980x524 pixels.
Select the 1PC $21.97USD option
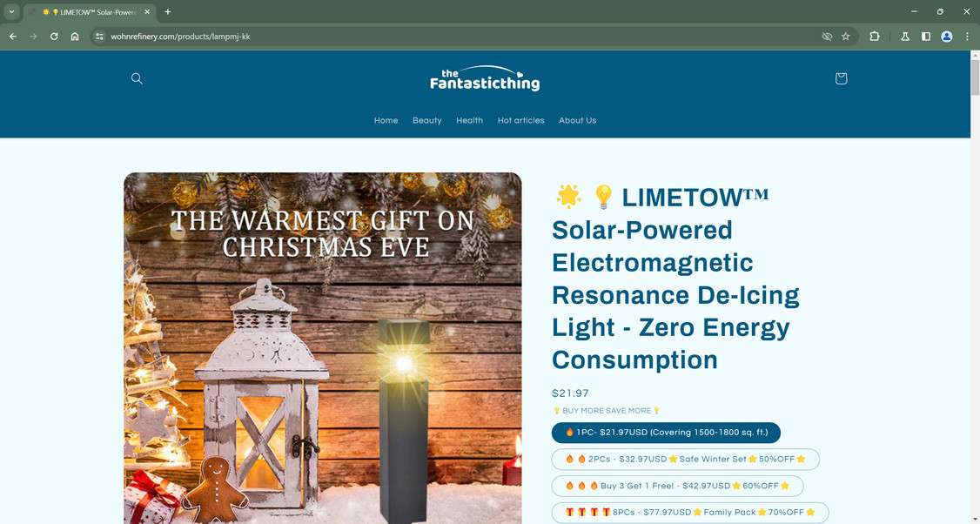coord(666,433)
